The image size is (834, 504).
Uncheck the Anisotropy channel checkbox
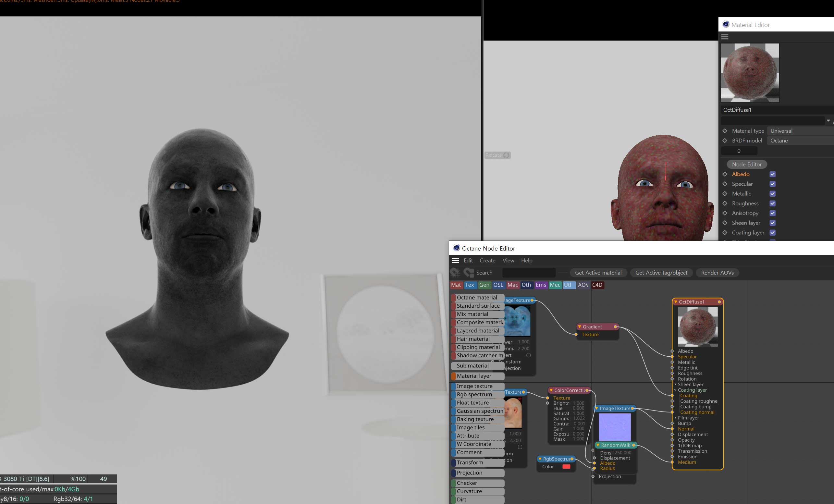point(772,213)
